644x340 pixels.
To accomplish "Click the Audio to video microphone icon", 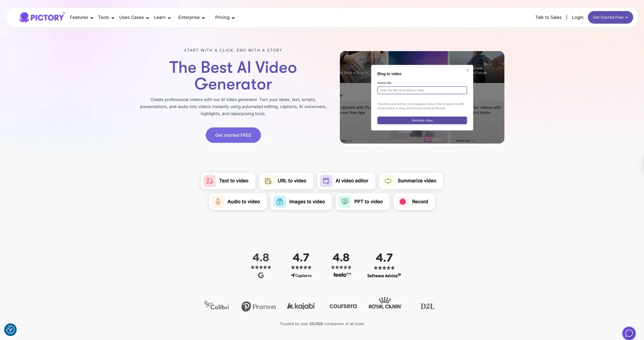I will tap(218, 202).
